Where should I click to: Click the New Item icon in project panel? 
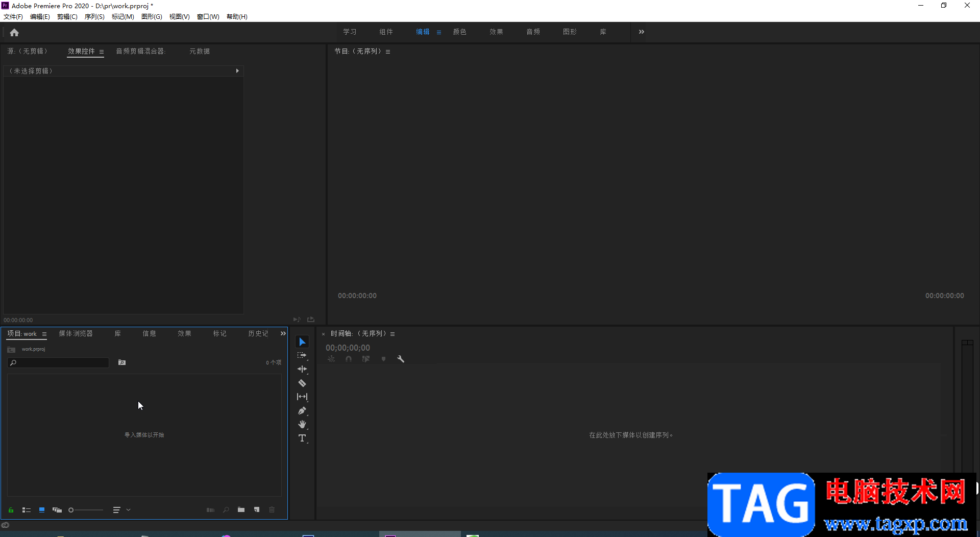[257, 509]
